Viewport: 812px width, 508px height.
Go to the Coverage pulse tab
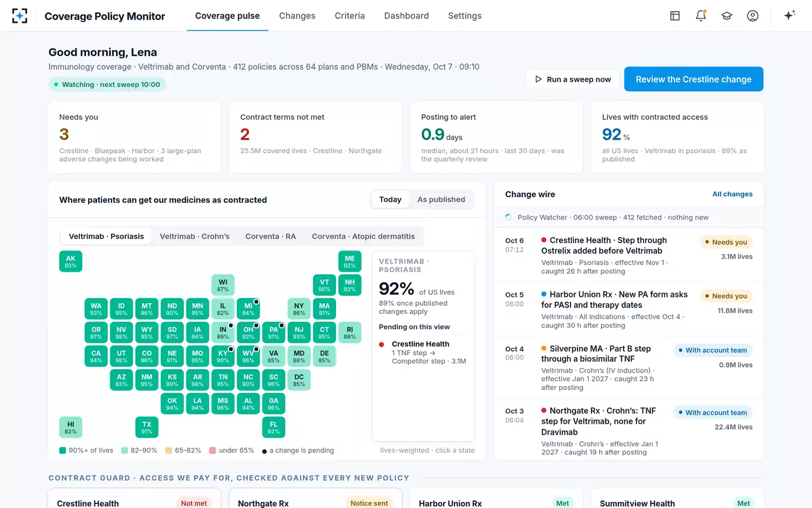227,16
